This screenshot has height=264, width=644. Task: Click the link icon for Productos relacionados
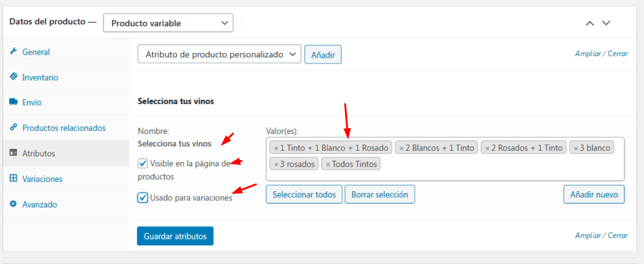coord(13,128)
